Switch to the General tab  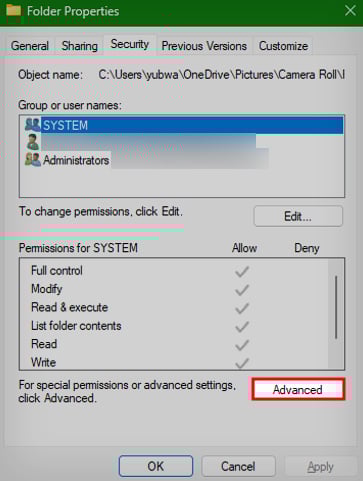coord(30,46)
